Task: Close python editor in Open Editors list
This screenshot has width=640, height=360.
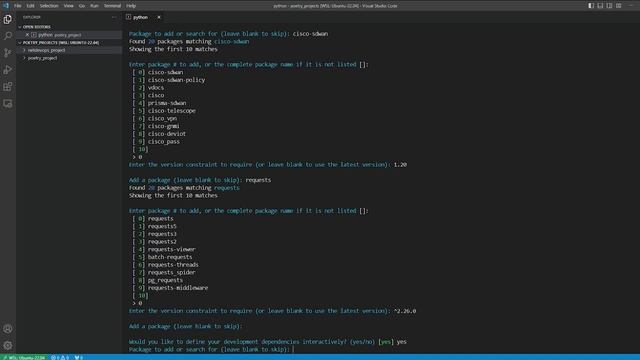Action: (x=27, y=35)
